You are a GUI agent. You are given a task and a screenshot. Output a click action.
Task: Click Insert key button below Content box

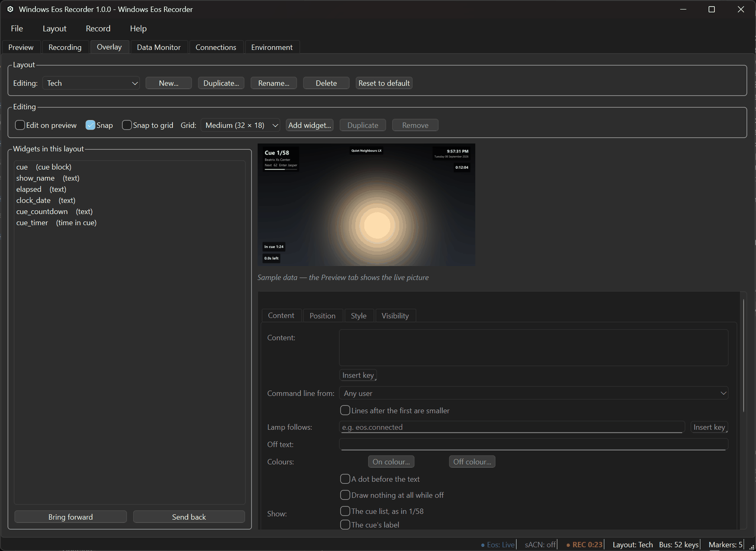tap(359, 375)
